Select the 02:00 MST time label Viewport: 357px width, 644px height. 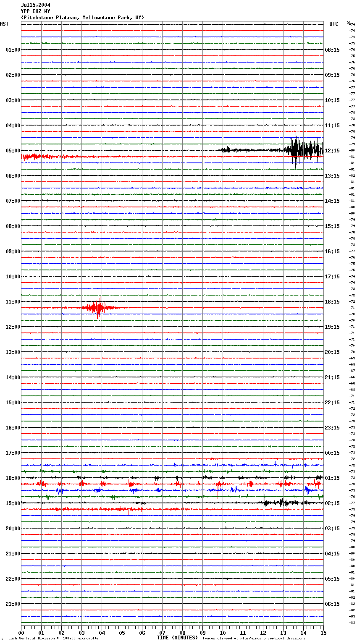[x=13, y=75]
